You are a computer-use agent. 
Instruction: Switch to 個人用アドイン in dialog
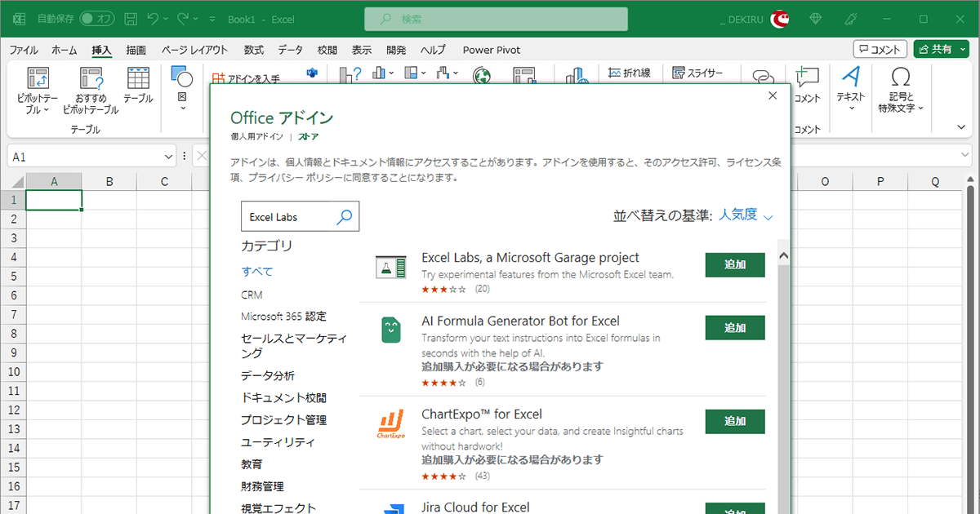(x=256, y=136)
